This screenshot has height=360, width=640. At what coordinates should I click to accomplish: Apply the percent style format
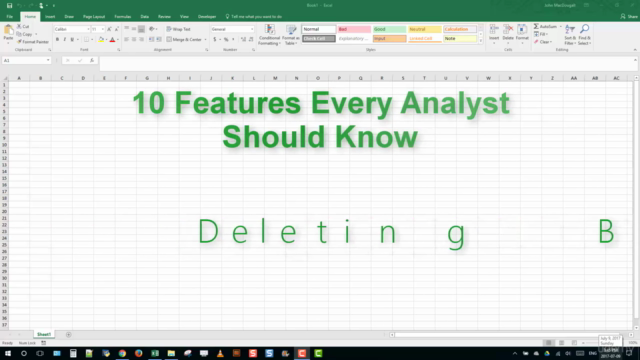[226, 40]
